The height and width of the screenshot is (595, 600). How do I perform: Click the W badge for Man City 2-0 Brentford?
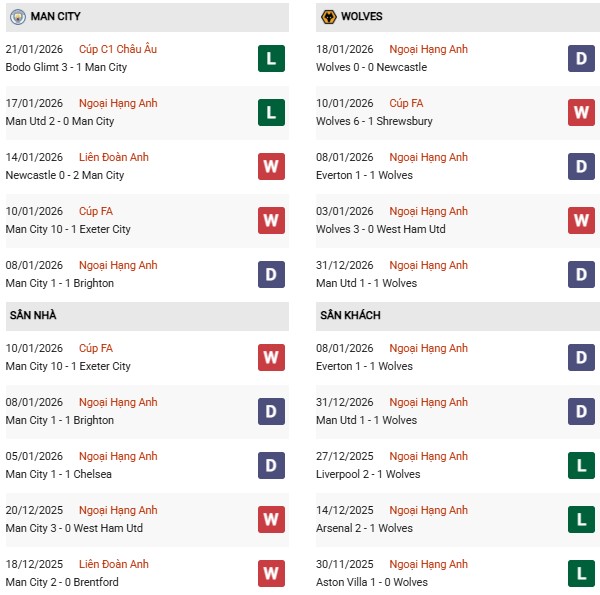[x=271, y=573]
